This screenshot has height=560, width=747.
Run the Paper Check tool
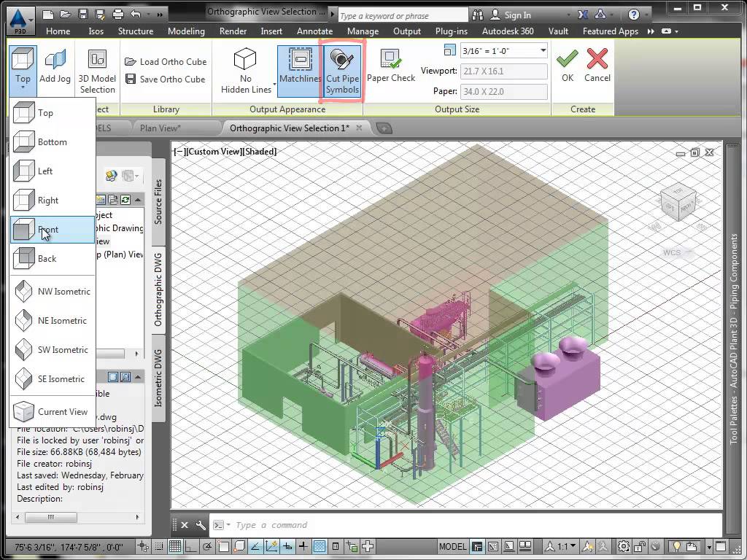[391, 67]
